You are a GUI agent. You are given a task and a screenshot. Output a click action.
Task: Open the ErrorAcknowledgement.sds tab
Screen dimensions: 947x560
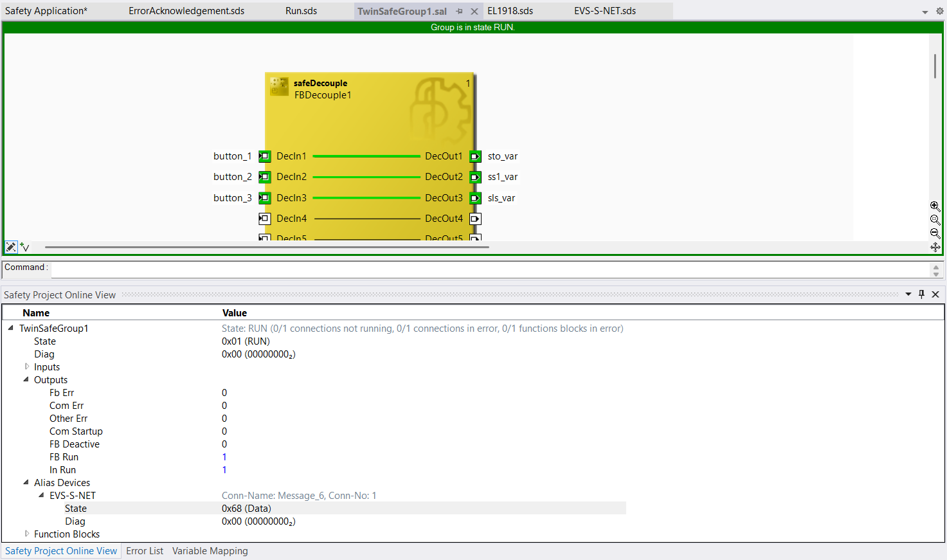click(186, 11)
